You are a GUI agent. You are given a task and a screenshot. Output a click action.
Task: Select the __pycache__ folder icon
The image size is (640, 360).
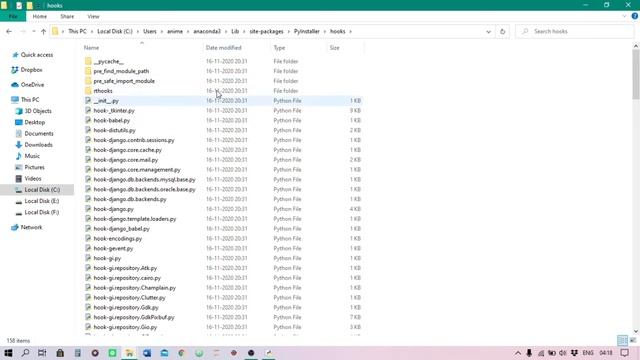point(88,61)
